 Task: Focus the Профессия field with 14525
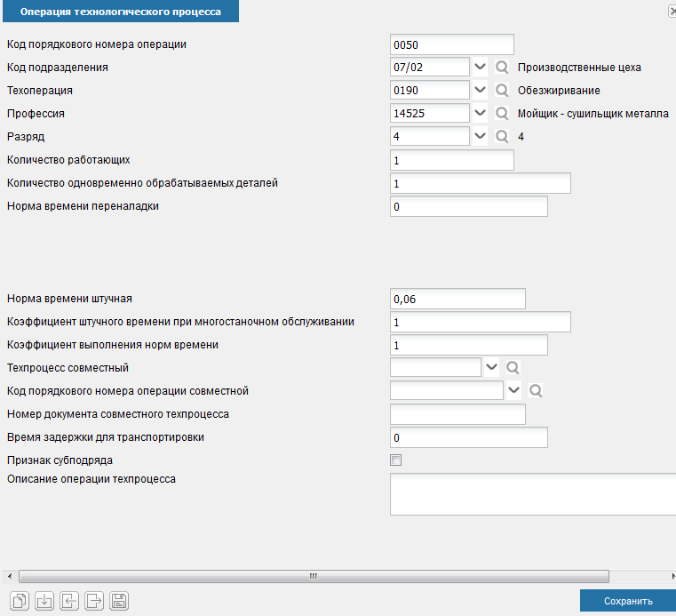click(430, 113)
